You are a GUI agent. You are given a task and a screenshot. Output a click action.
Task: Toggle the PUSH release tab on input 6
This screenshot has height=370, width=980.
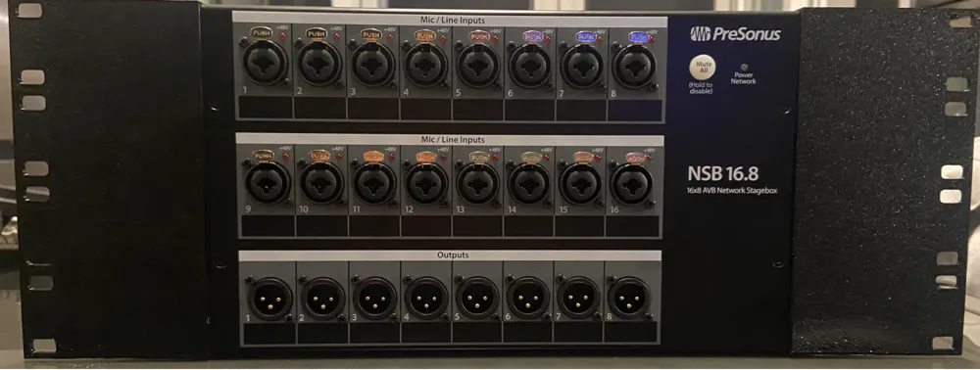[533, 36]
